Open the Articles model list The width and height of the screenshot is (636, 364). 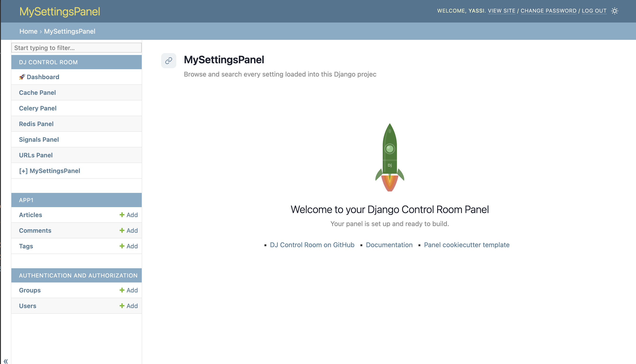[x=31, y=215]
